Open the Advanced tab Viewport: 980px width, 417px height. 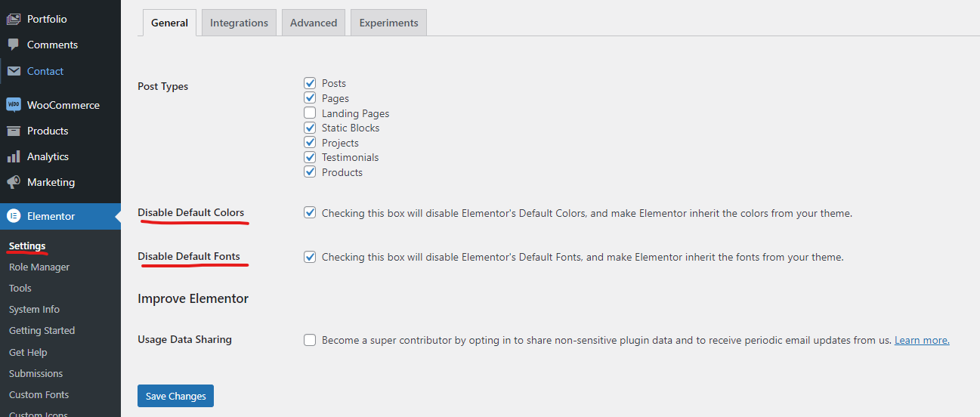314,23
